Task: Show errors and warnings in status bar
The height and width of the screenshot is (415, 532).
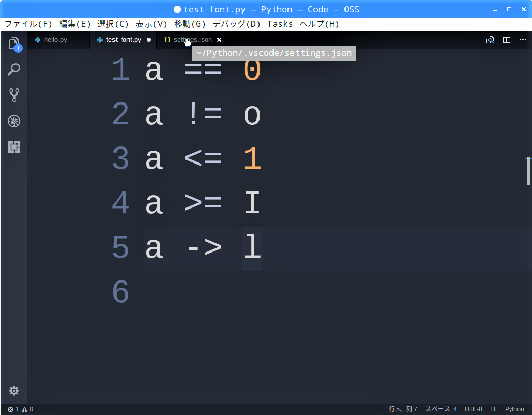Action: pyautogui.click(x=20, y=409)
